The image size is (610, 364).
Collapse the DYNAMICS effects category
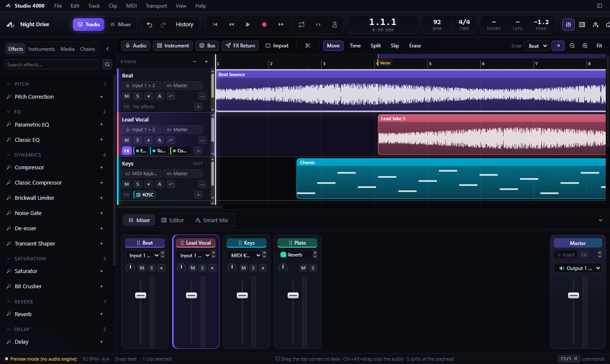pos(8,155)
